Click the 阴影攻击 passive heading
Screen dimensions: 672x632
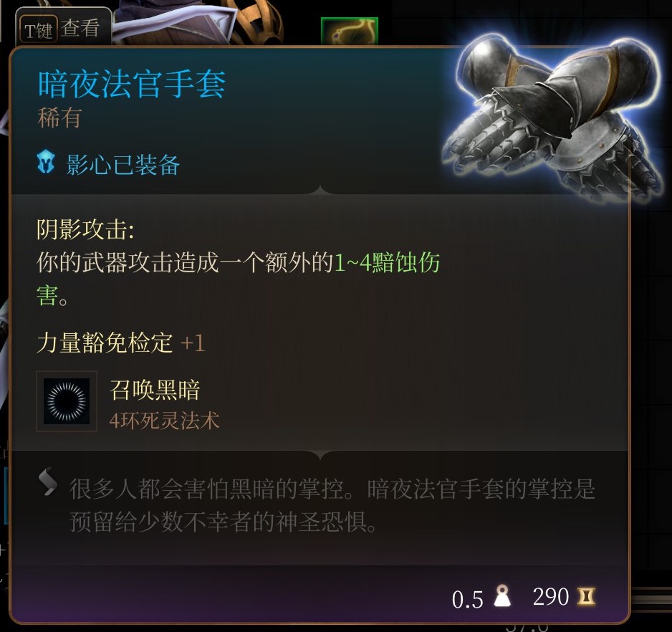[x=85, y=229]
